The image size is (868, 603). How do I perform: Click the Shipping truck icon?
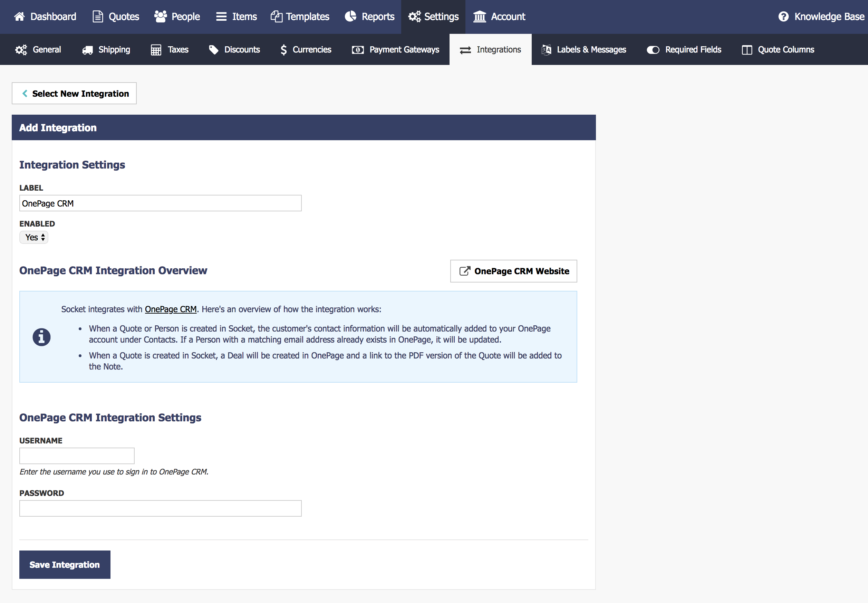tap(88, 50)
